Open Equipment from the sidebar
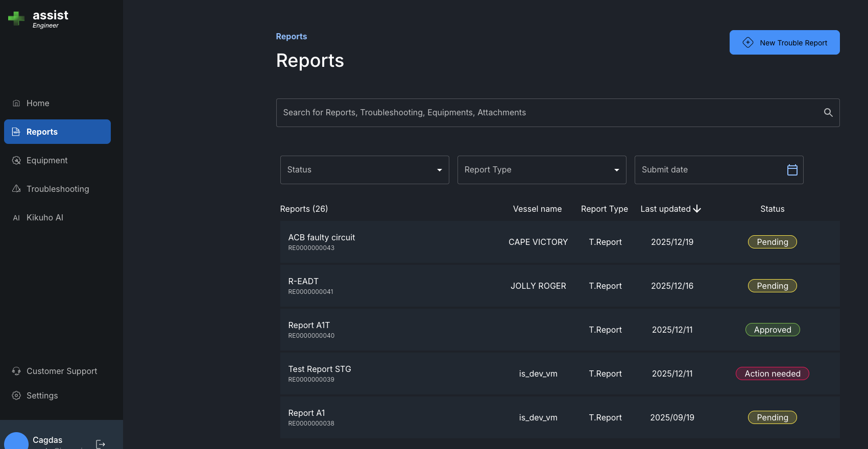Screen dimensions: 868x449 point(57,160)
